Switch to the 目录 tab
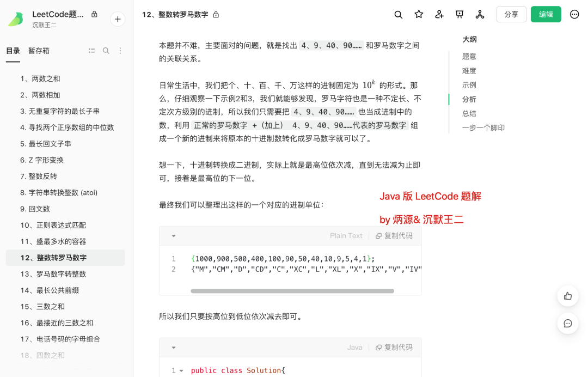Image resolution: width=588 pixels, height=377 pixels. click(x=13, y=51)
